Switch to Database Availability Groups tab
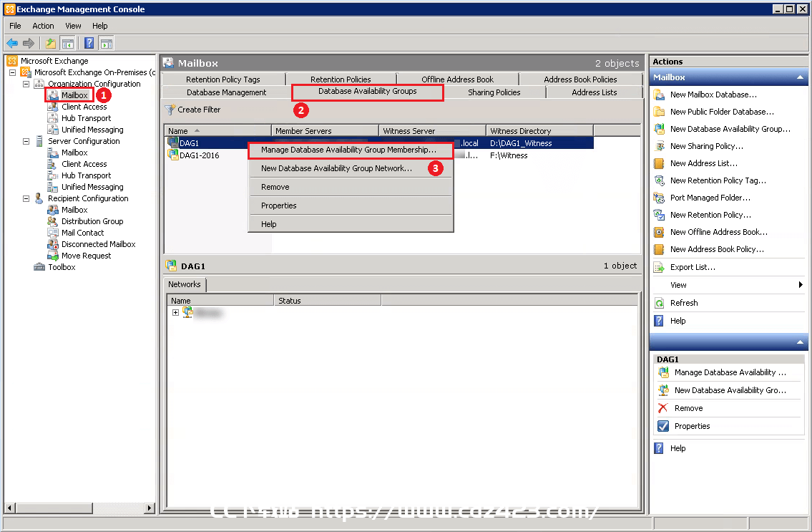Image resolution: width=812 pixels, height=532 pixels. 367,91
